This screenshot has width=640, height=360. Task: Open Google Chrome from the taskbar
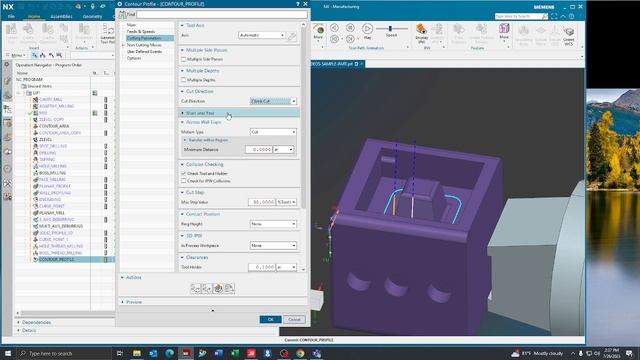tap(300, 353)
